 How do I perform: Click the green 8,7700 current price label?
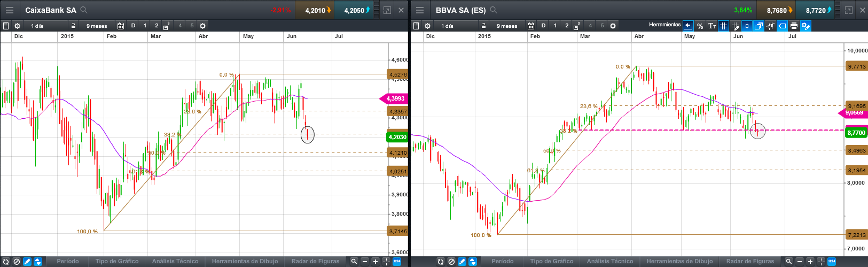[856, 132]
